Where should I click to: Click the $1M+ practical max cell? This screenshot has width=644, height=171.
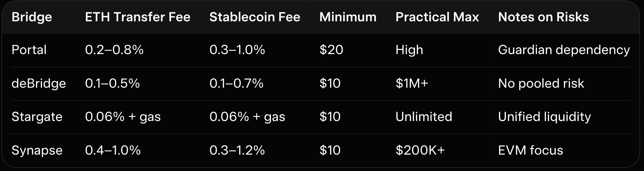(x=412, y=84)
